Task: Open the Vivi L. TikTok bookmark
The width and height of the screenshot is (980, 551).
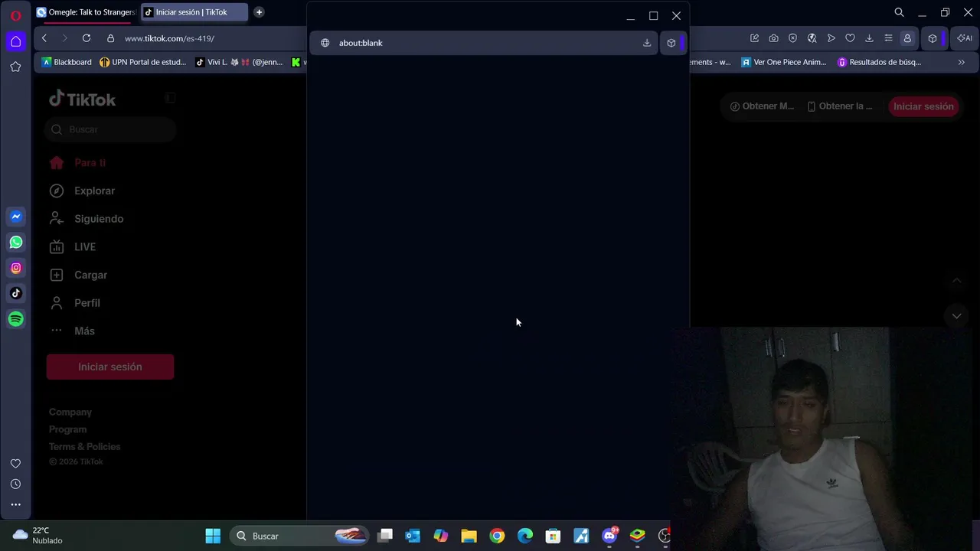Action: click(239, 62)
